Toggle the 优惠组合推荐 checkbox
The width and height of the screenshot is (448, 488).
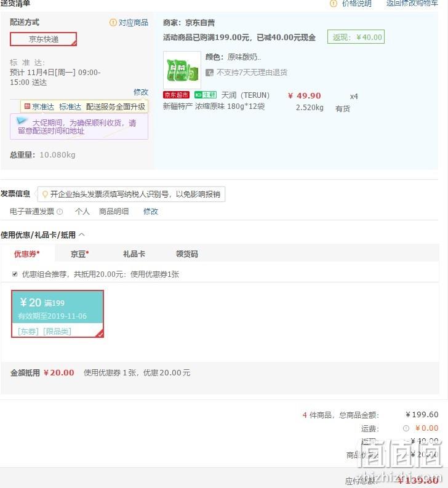click(15, 274)
